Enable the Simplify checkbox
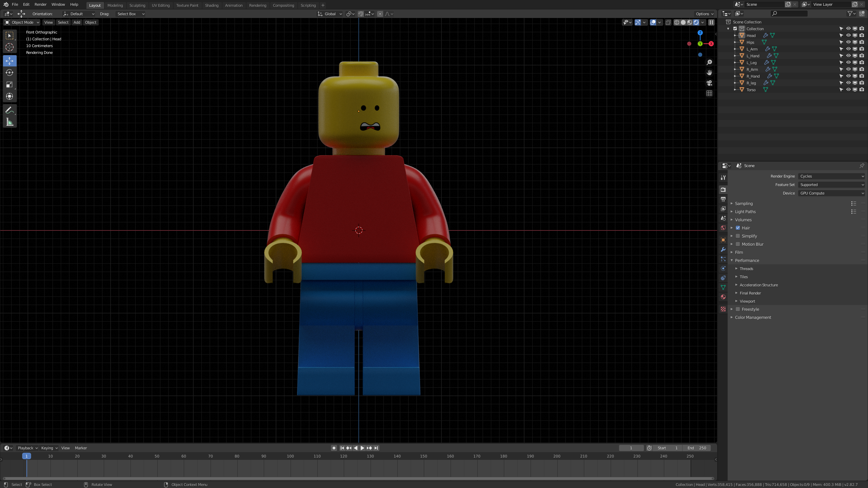The image size is (868, 488). point(738,236)
